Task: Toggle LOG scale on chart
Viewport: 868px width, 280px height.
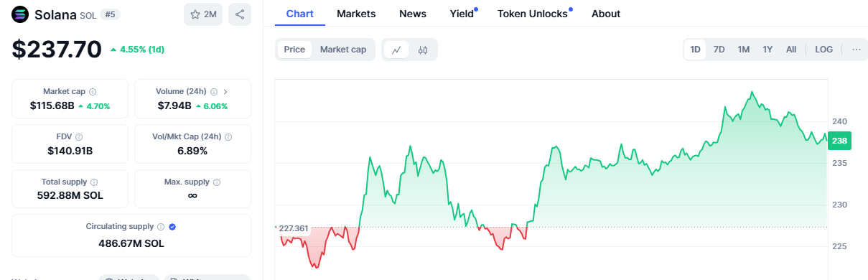Action: [824, 50]
